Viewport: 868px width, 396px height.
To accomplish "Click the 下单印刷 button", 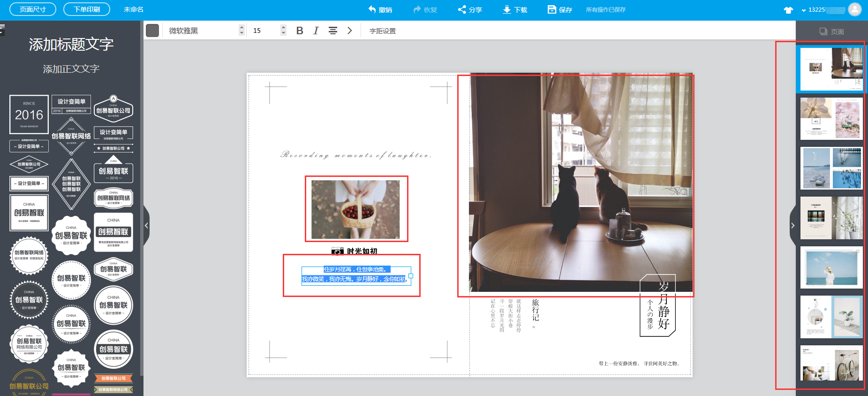I will pyautogui.click(x=87, y=9).
